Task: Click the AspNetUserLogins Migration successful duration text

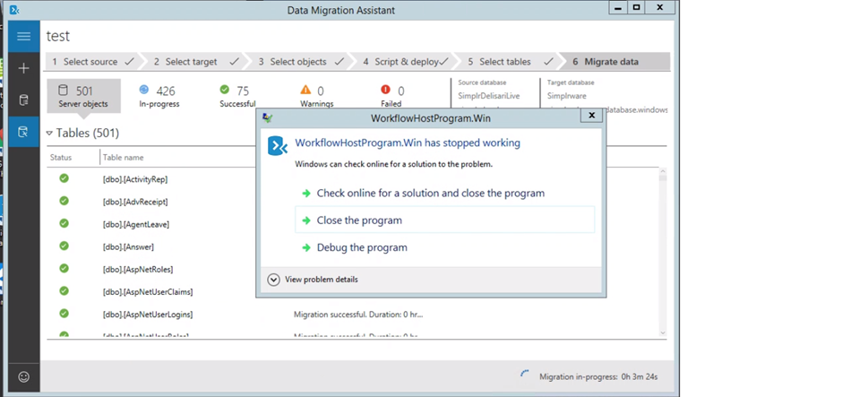Action: (x=358, y=315)
